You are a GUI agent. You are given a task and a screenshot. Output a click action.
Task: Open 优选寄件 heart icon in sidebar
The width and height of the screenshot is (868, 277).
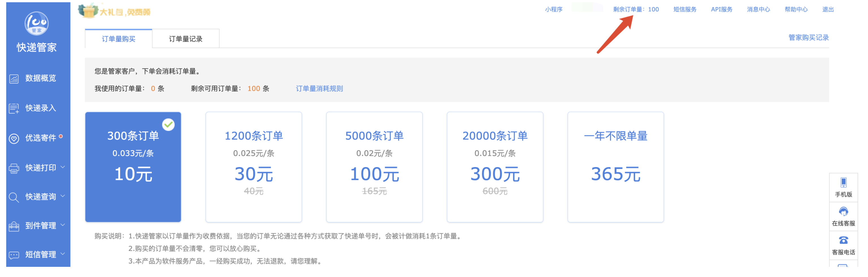click(14, 138)
